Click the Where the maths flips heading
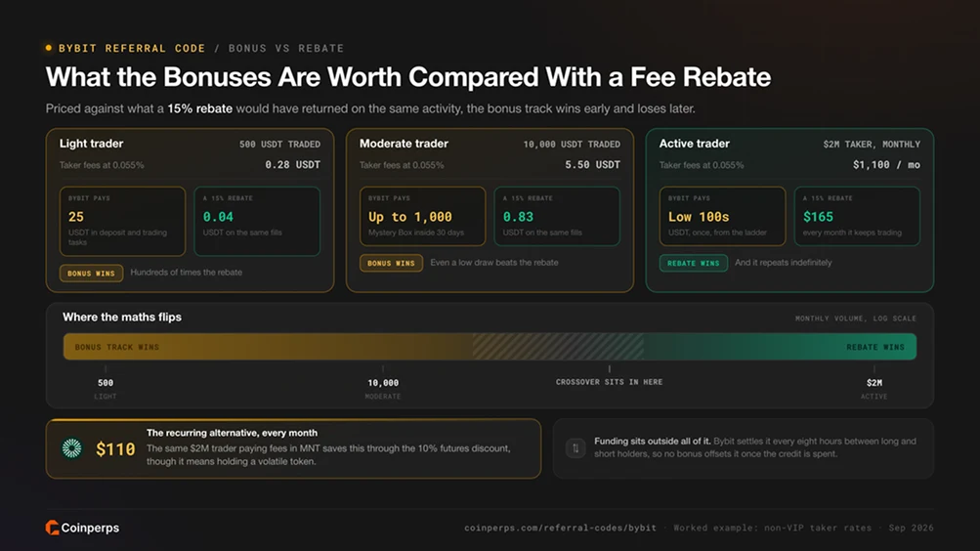This screenshot has width=980, height=551. pos(122,318)
